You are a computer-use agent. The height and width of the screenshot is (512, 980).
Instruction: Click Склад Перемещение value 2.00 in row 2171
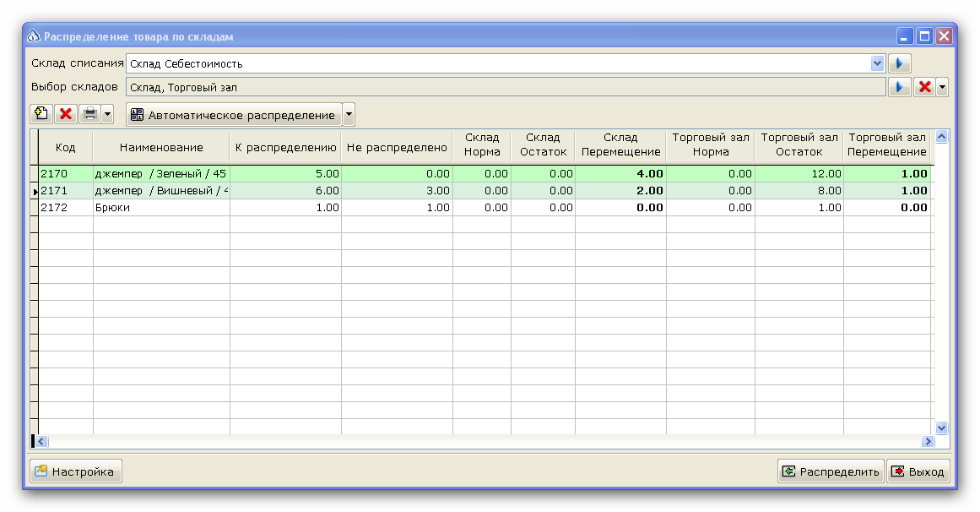point(620,191)
